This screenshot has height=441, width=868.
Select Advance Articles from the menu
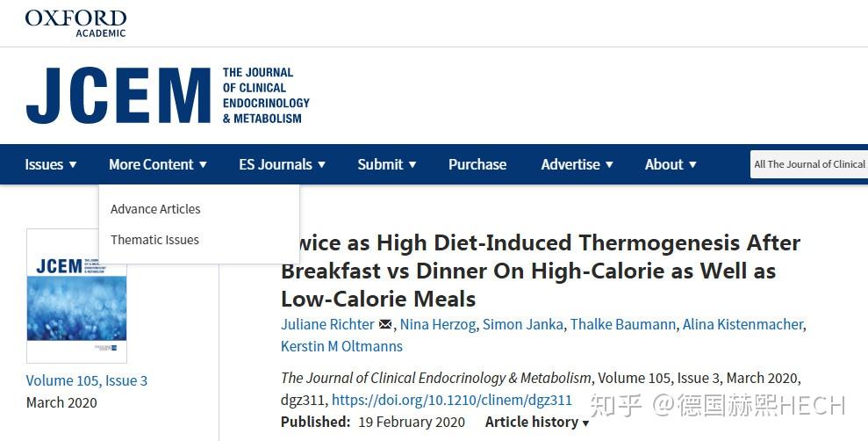coord(155,209)
